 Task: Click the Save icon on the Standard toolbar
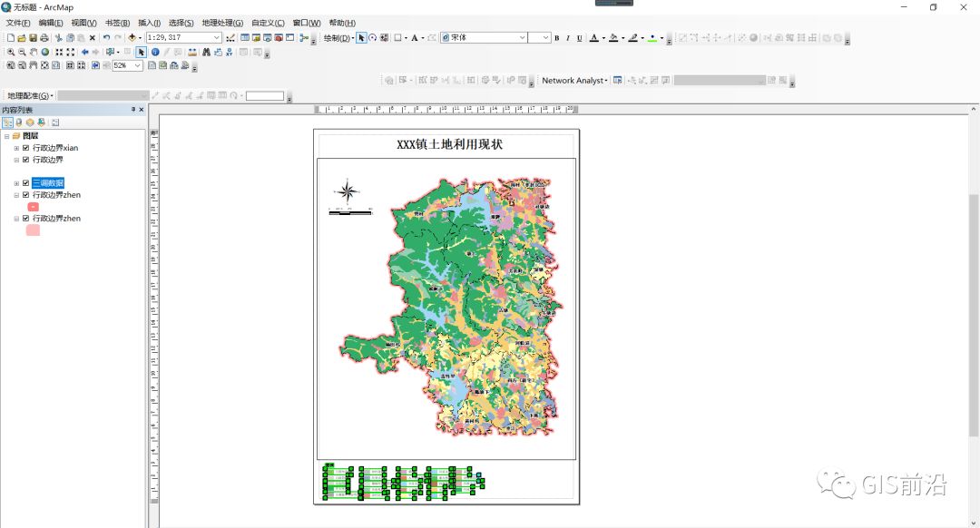point(34,38)
